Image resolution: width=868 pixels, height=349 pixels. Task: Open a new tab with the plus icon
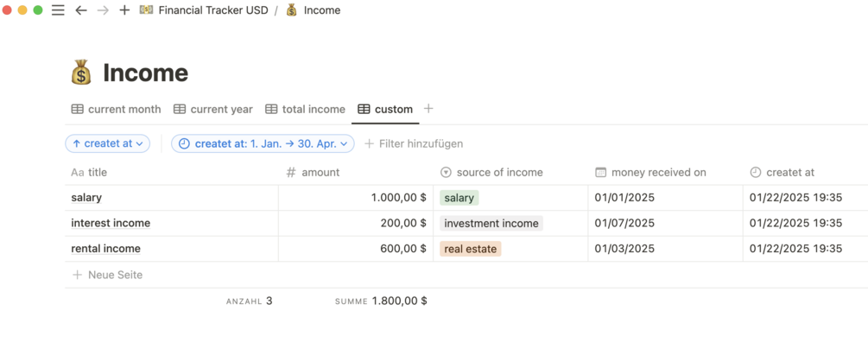(124, 10)
